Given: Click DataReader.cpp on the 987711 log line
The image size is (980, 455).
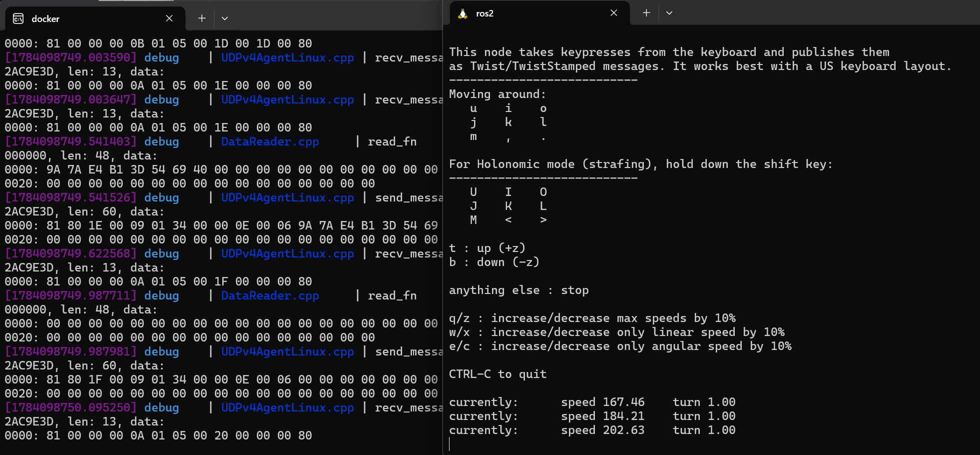Looking at the screenshot, I should [270, 295].
